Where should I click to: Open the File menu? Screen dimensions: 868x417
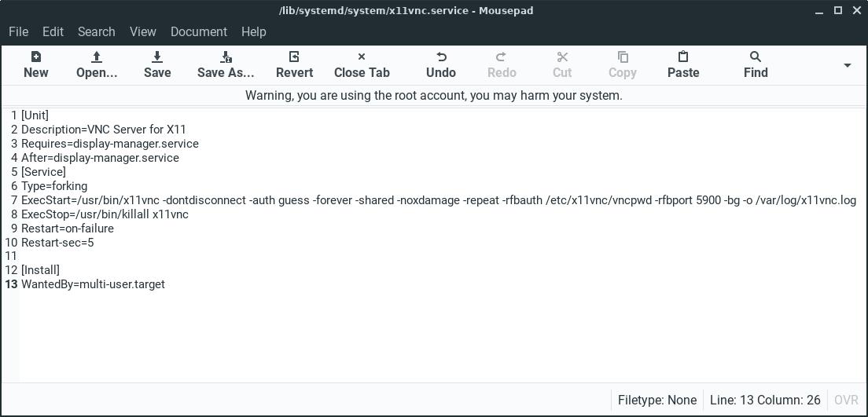pyautogui.click(x=18, y=31)
